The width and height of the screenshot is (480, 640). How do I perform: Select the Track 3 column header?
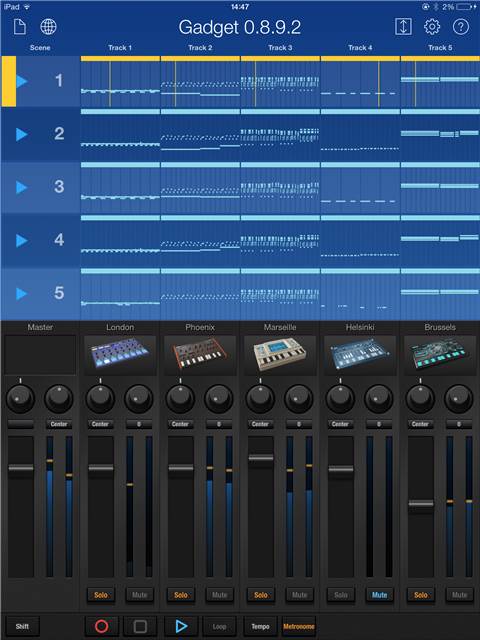pyautogui.click(x=280, y=48)
